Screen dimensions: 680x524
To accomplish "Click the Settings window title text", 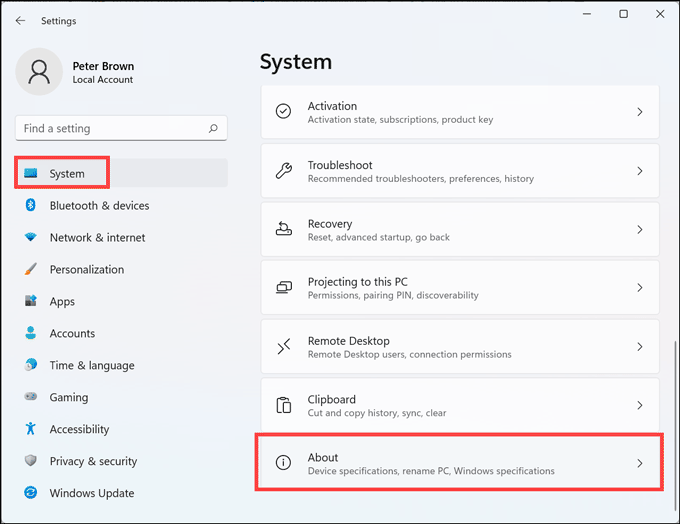I will pyautogui.click(x=59, y=21).
